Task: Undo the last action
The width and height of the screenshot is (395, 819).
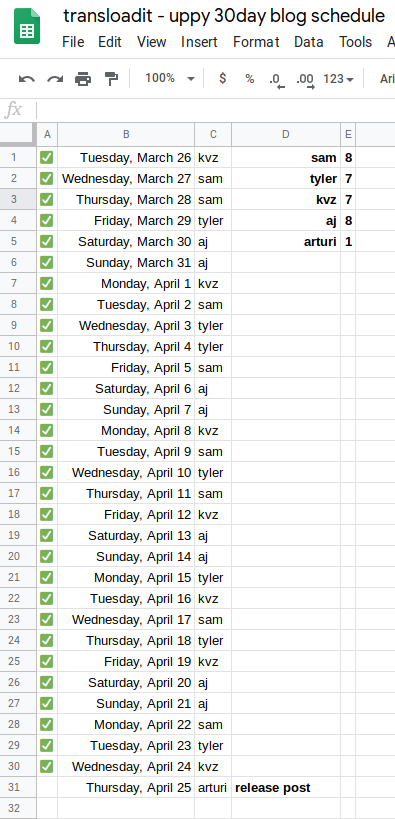Action: click(x=27, y=79)
